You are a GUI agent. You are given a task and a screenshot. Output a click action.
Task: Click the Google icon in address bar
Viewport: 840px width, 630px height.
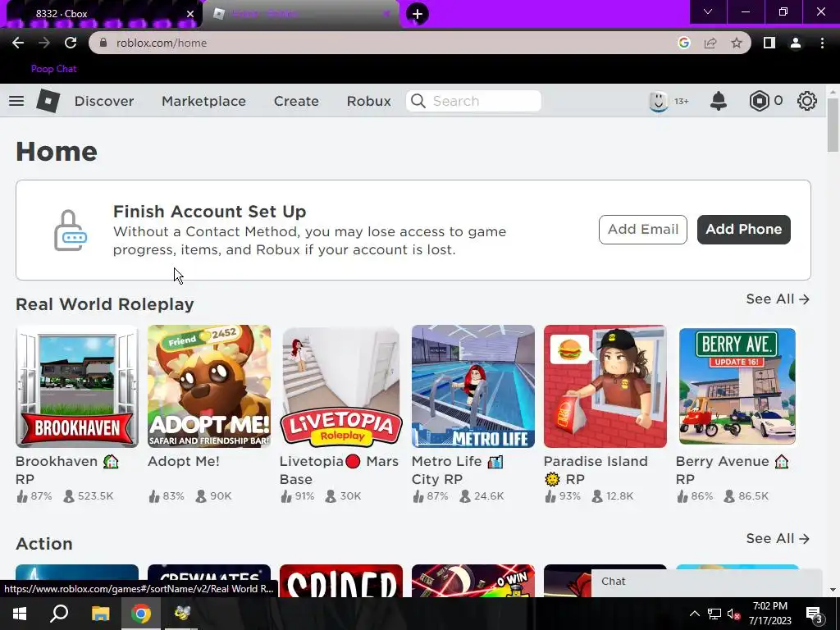pos(683,43)
